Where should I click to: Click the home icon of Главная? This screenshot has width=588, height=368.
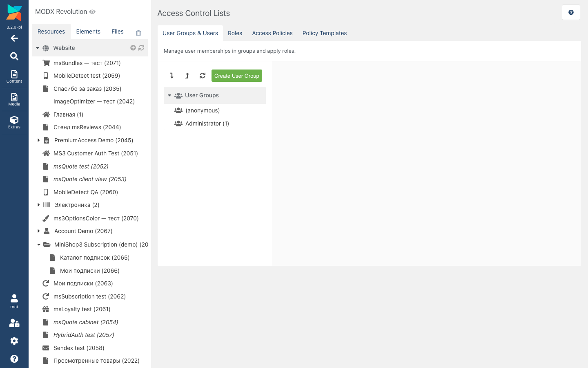(x=46, y=114)
